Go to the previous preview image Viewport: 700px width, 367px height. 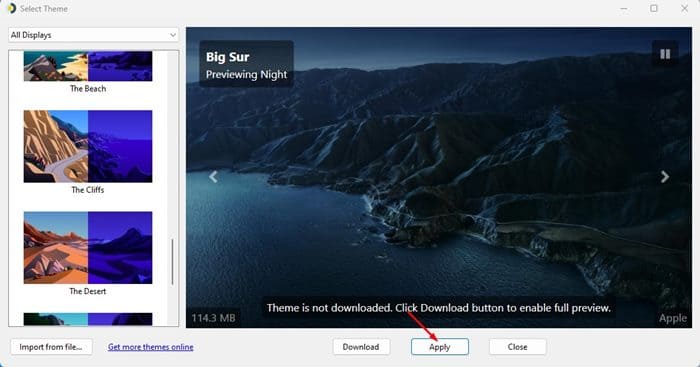[213, 177]
